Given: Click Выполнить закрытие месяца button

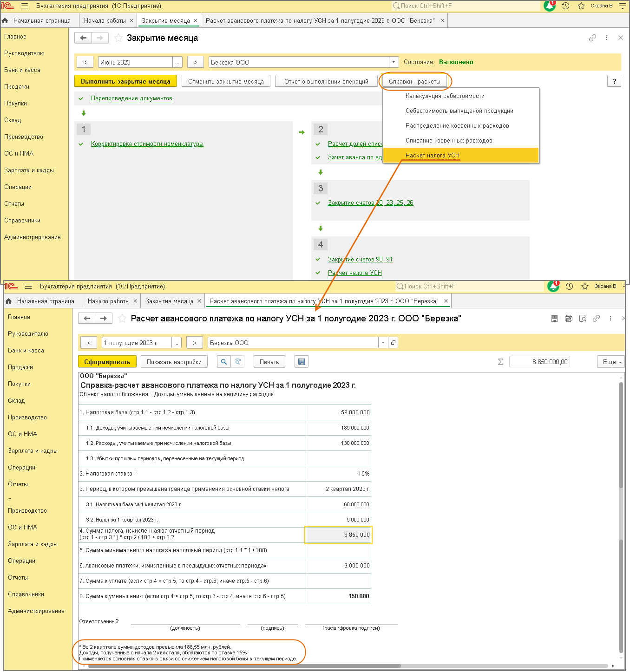Looking at the screenshot, I should (125, 81).
